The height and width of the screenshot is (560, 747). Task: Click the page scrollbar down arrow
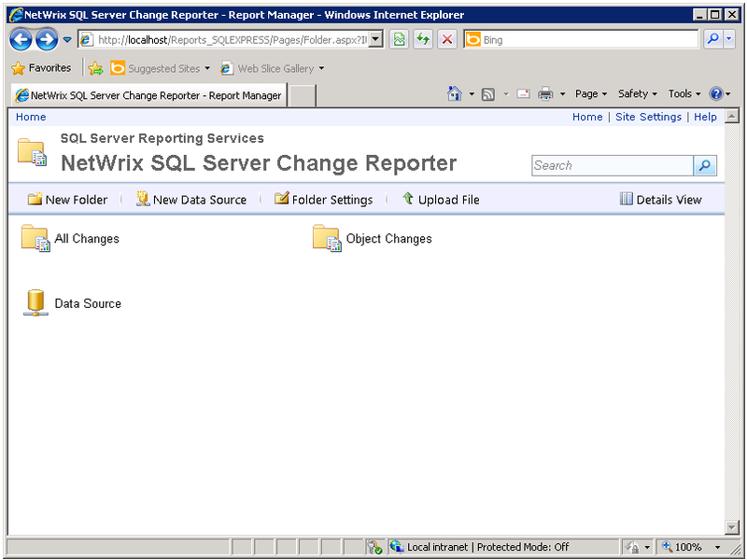coord(732,527)
